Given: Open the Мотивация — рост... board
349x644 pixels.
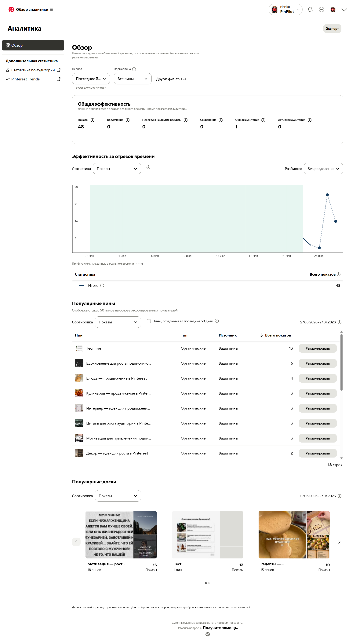Looking at the screenshot, I should (121, 541).
